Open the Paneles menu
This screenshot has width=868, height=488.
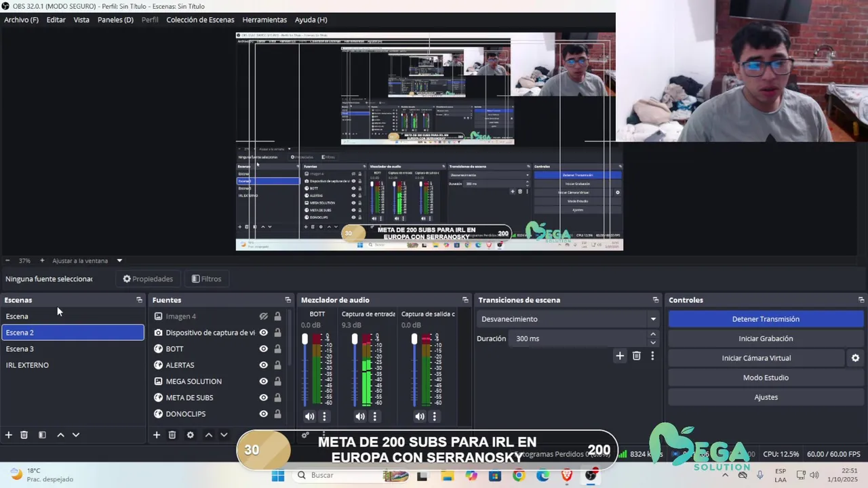click(x=115, y=20)
